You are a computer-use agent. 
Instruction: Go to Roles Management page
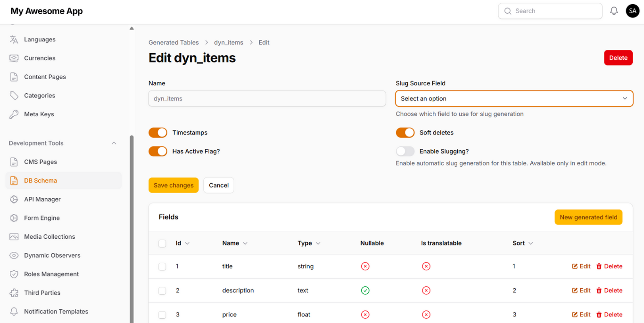tap(51, 274)
